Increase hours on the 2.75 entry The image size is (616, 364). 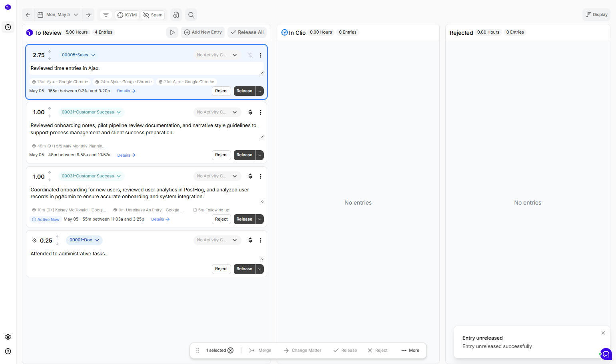pyautogui.click(x=50, y=52)
